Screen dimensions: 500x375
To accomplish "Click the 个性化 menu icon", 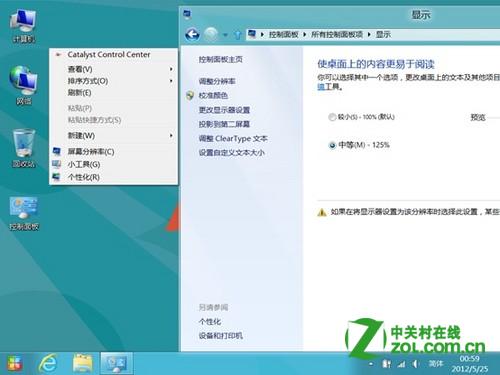I will coord(56,177).
